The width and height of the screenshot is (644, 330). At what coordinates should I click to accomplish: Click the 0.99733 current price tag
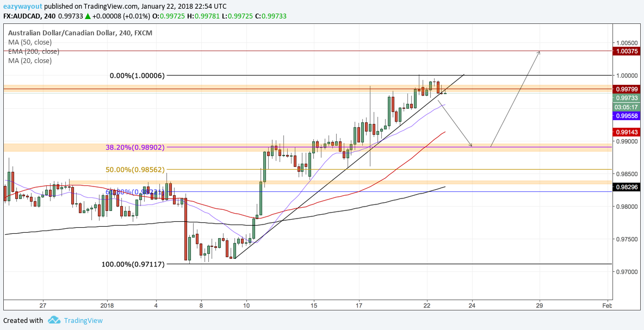[x=628, y=98]
